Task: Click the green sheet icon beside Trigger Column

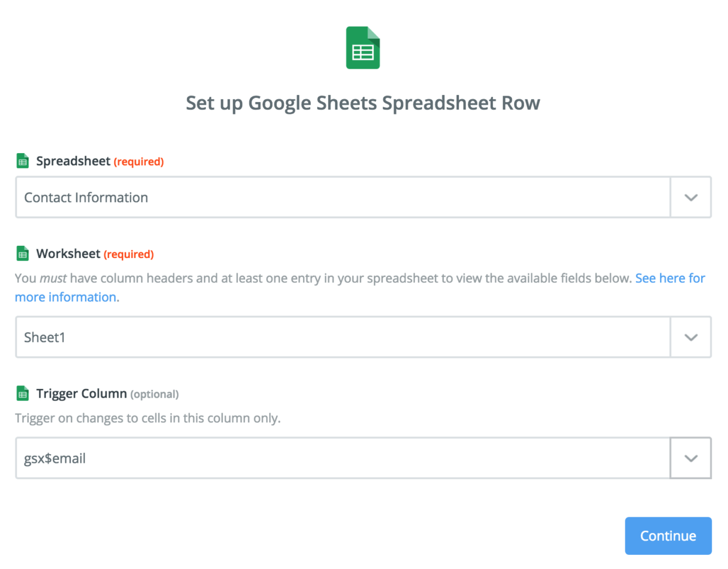Action: click(x=22, y=394)
